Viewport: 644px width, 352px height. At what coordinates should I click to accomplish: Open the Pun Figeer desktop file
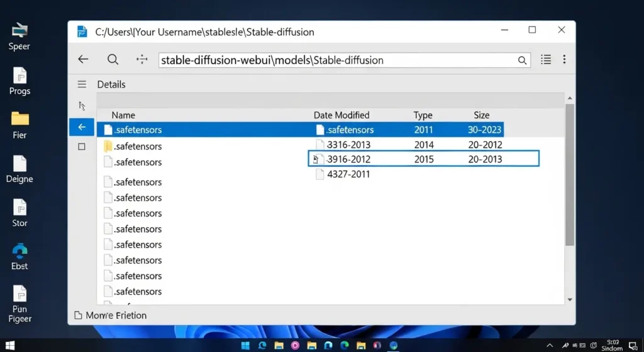tap(19, 304)
